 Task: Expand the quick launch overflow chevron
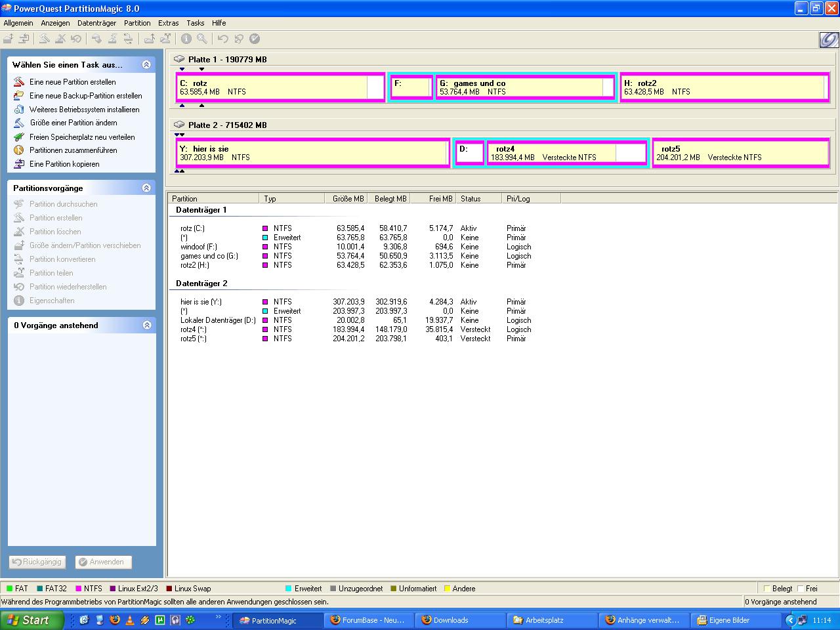click(x=219, y=617)
